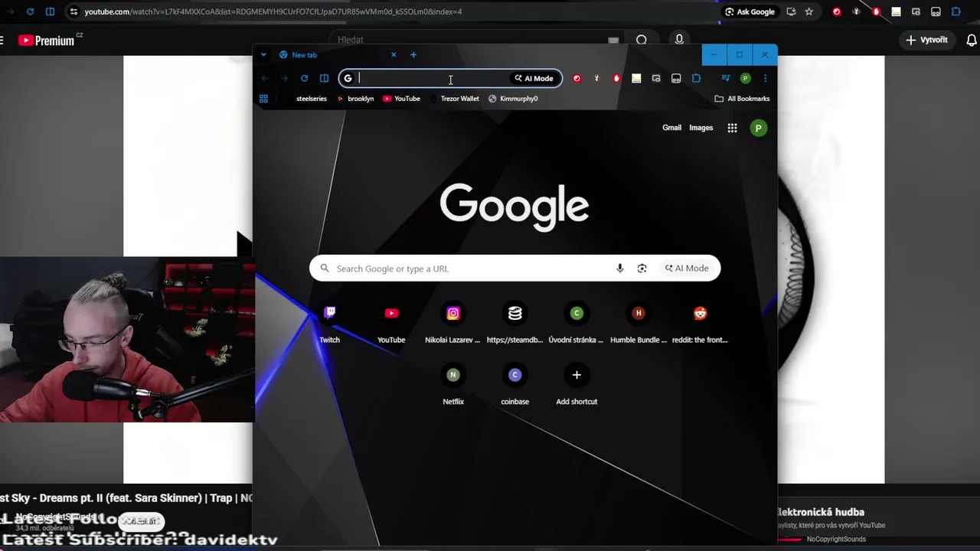Image resolution: width=980 pixels, height=551 pixels.
Task: Open the brooklyn bookmark
Action: pos(355,99)
